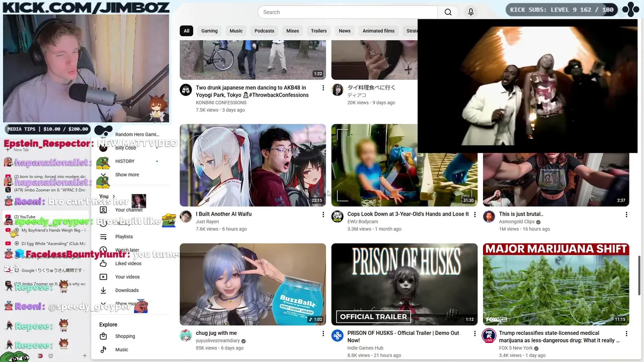Select the Trailers filter chip
The image size is (644, 362).
[318, 31]
